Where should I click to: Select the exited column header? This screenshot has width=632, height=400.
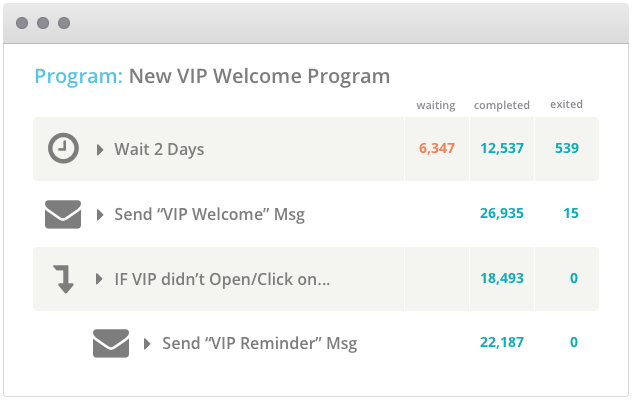pyautogui.click(x=566, y=104)
